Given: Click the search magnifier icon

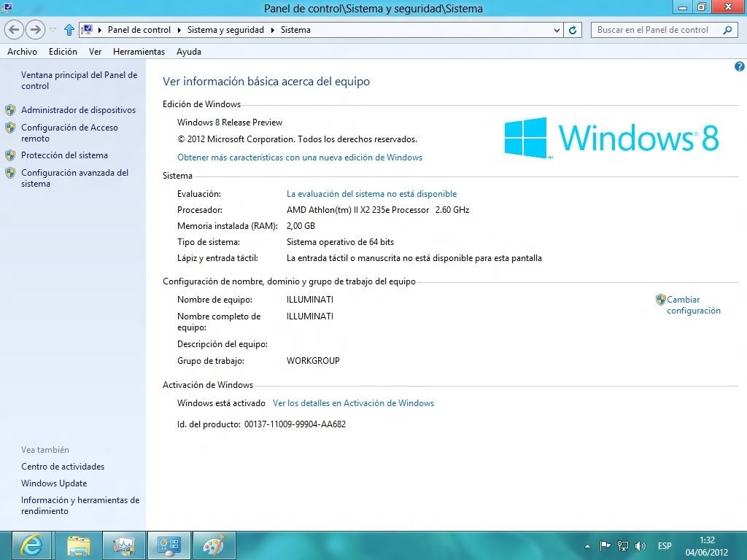Looking at the screenshot, I should coord(727,30).
